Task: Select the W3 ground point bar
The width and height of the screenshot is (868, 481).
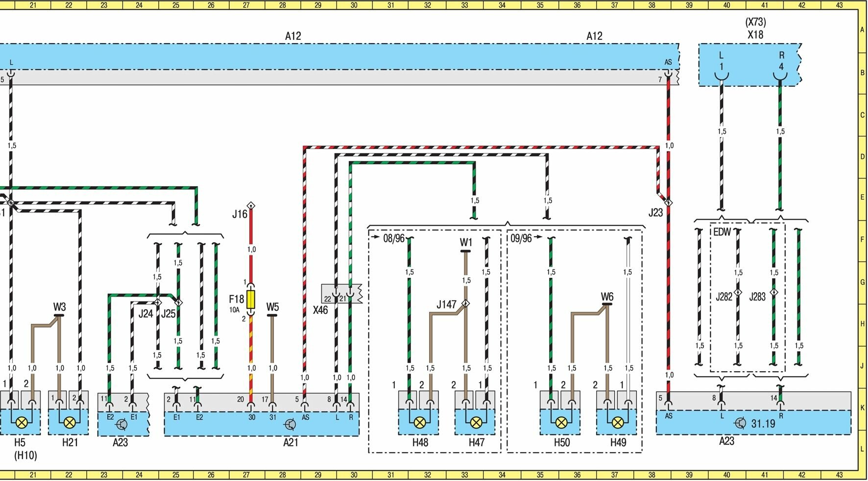Action: 59,315
